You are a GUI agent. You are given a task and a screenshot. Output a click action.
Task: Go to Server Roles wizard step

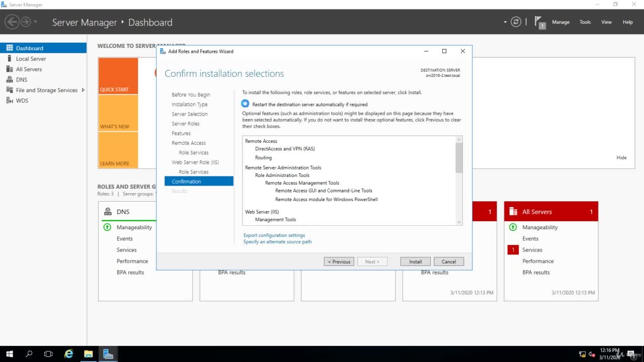coord(186,124)
